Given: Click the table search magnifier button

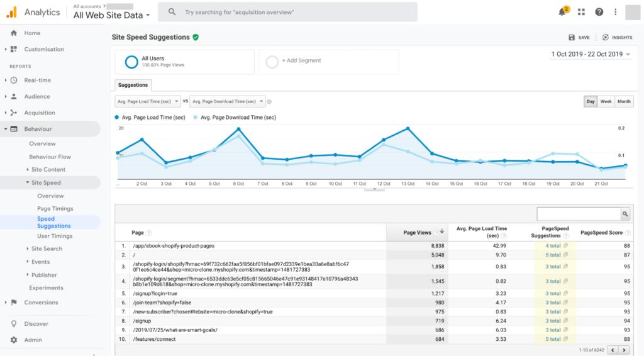Looking at the screenshot, I should click(625, 214).
